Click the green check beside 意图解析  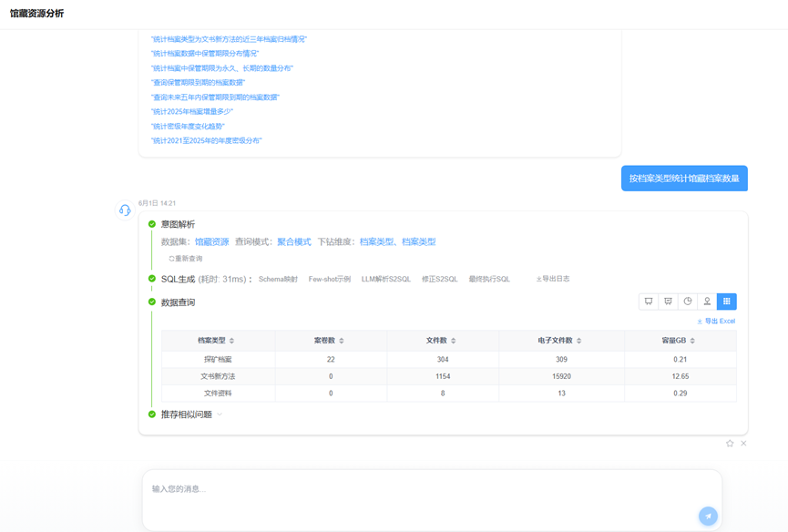click(x=152, y=224)
